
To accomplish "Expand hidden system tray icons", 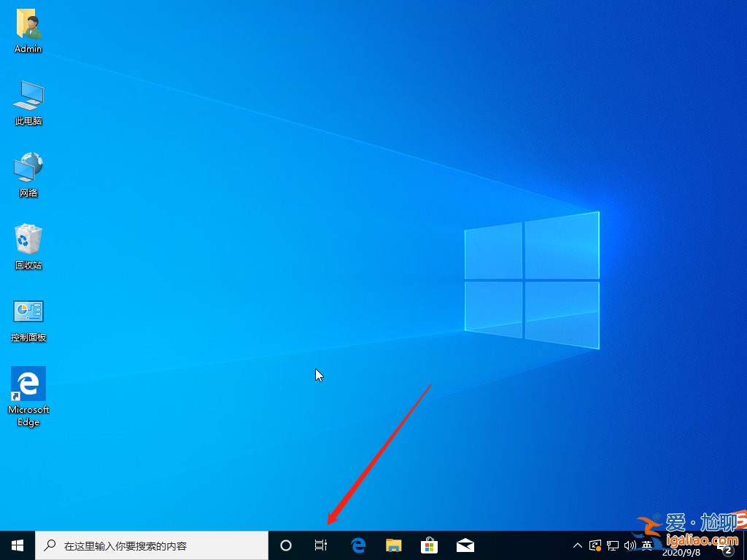I will tap(578, 545).
